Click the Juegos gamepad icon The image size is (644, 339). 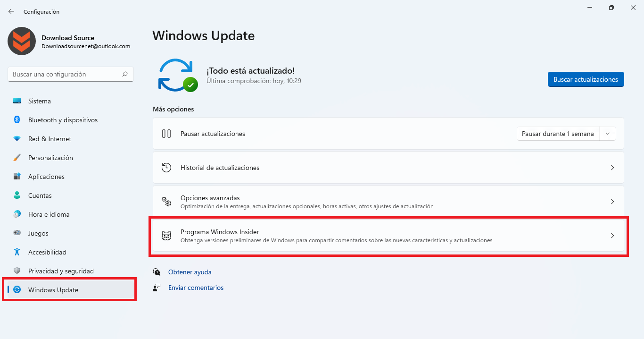[17, 233]
